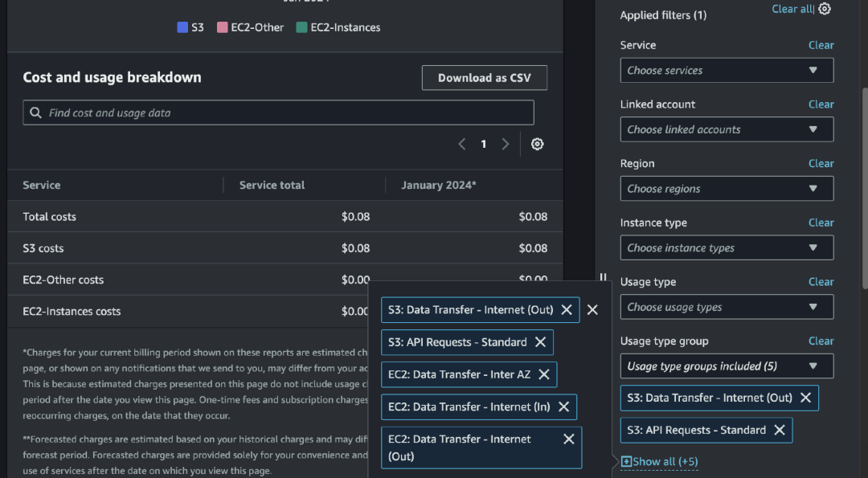Toggle EC2-Other legend color swatch
Viewport: 868px width, 478px height.
(222, 27)
